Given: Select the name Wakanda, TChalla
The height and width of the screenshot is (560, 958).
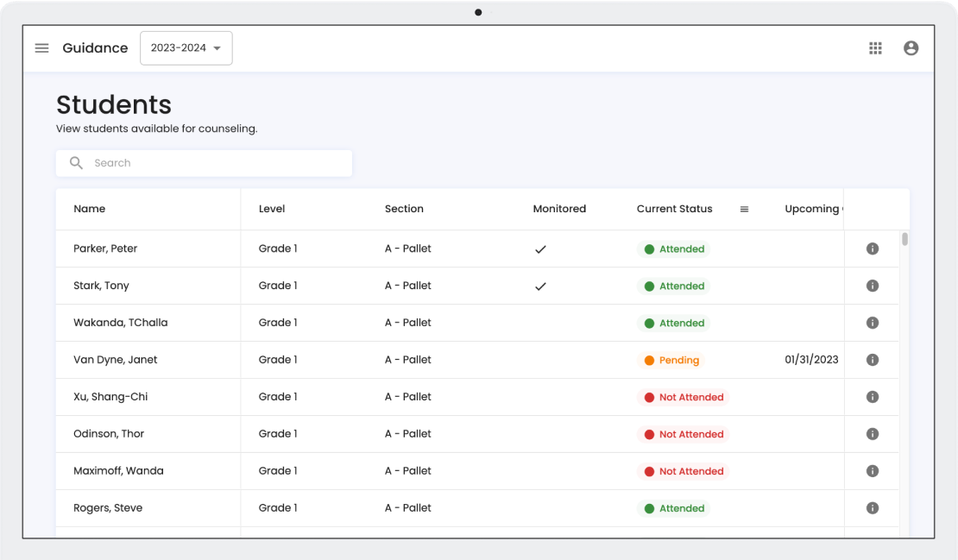Looking at the screenshot, I should pyautogui.click(x=120, y=323).
